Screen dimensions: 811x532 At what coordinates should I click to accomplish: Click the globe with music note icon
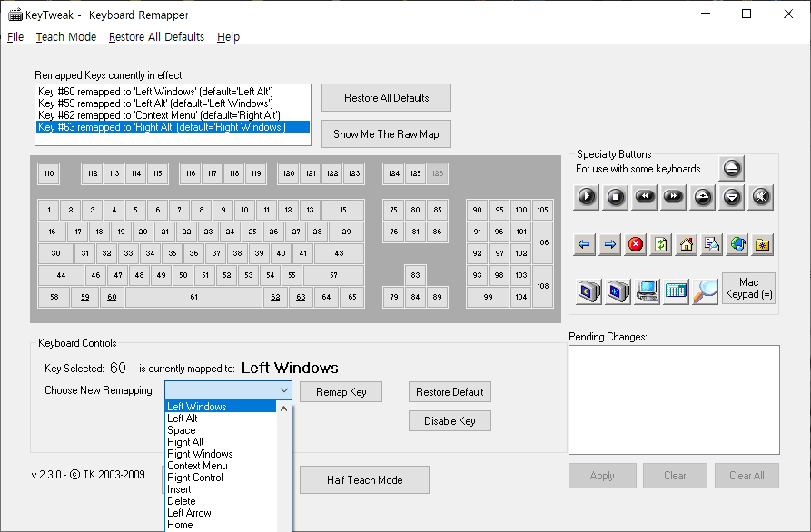click(x=737, y=245)
